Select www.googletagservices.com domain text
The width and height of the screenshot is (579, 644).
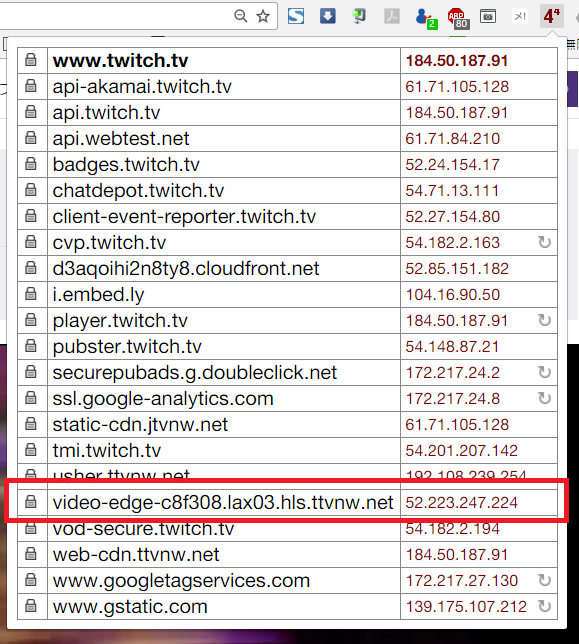click(x=181, y=581)
